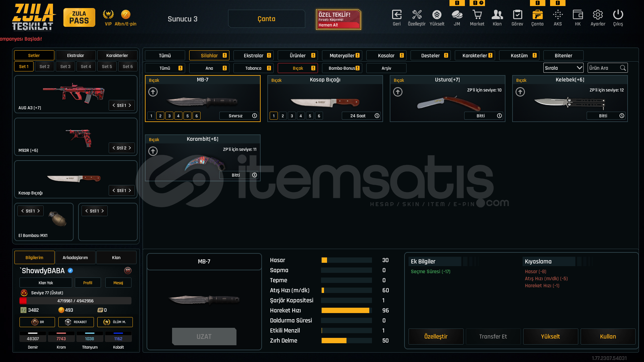This screenshot has height=362, width=644.
Task: Click the UZAT extend button
Action: click(x=204, y=337)
